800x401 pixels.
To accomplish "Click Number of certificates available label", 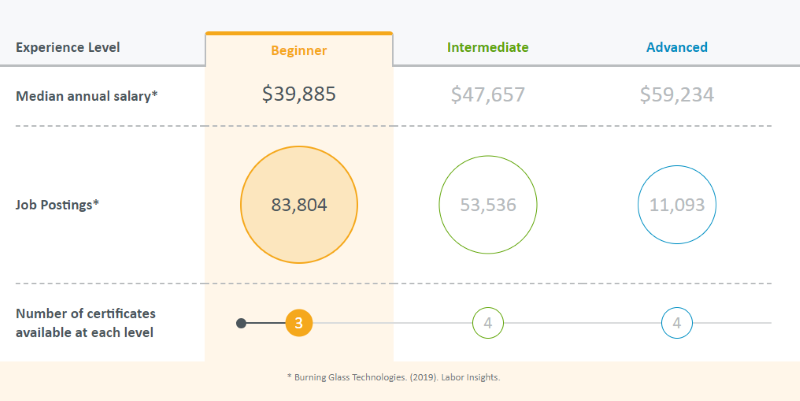I will (86, 323).
